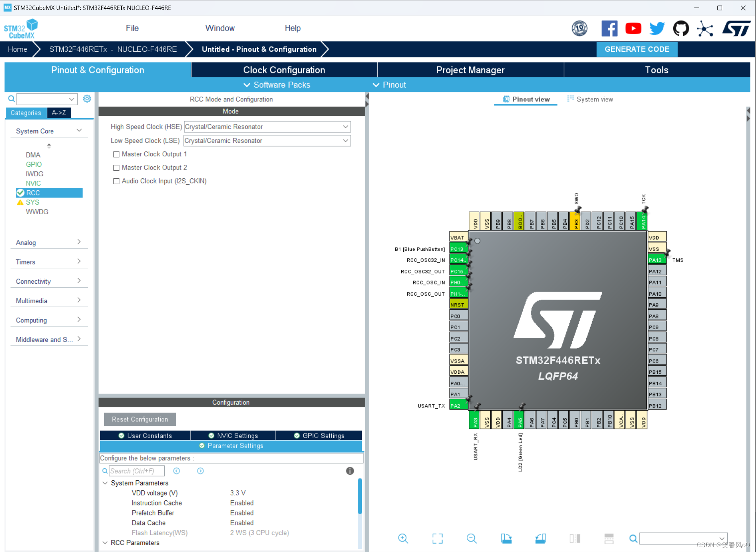Fit the chip view to the window
The height and width of the screenshot is (552, 756).
tap(437, 538)
